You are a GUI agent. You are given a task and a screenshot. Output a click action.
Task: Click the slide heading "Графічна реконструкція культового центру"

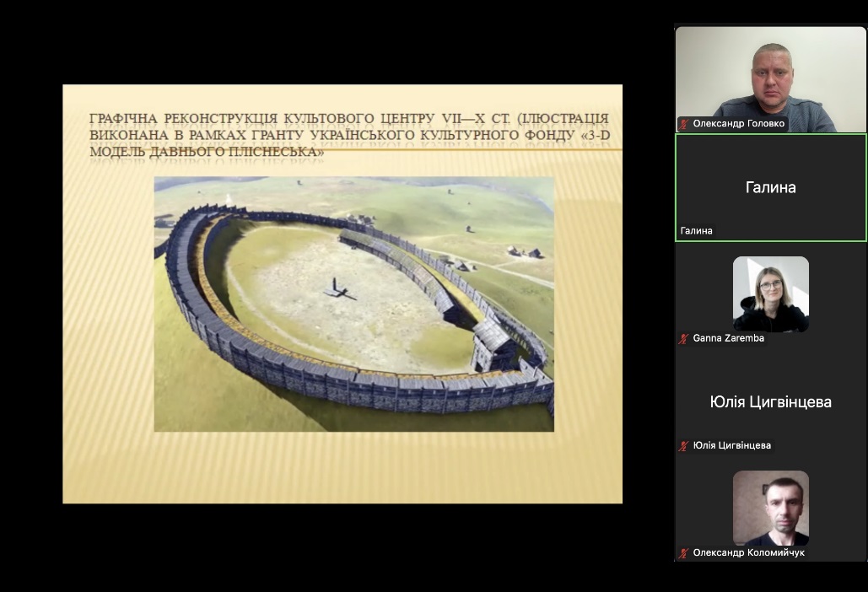click(349, 135)
